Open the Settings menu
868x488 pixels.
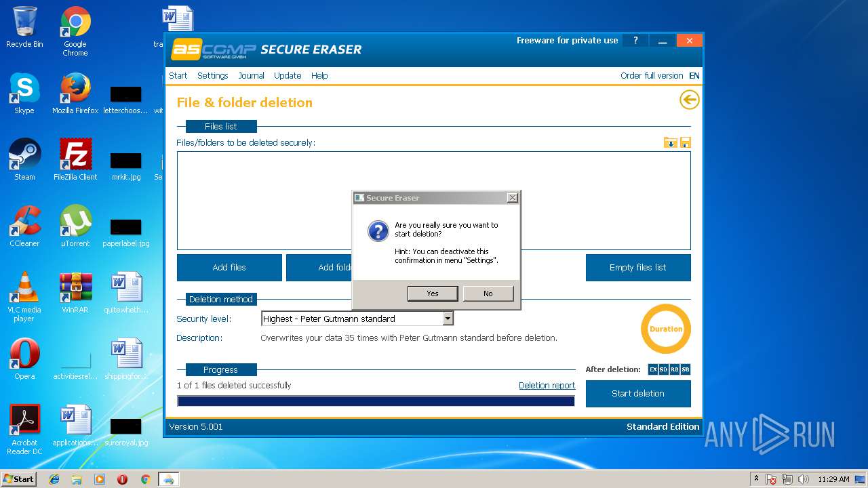coord(213,76)
